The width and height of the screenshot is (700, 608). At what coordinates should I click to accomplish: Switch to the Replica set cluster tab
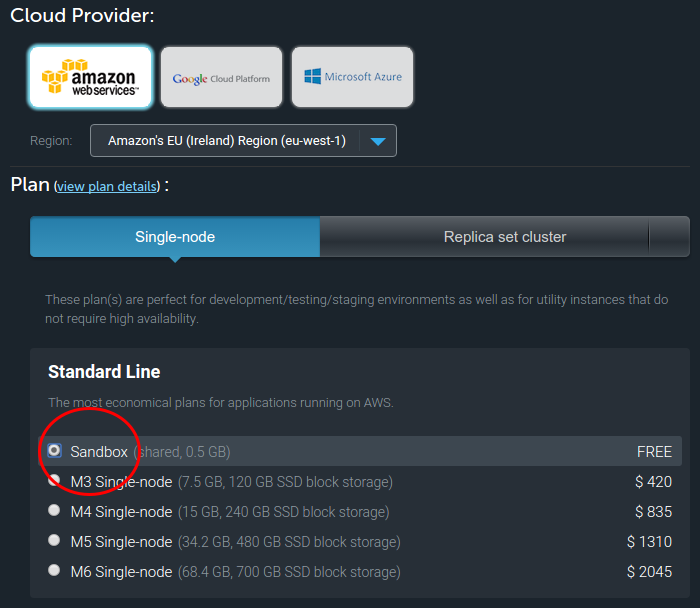(x=505, y=237)
